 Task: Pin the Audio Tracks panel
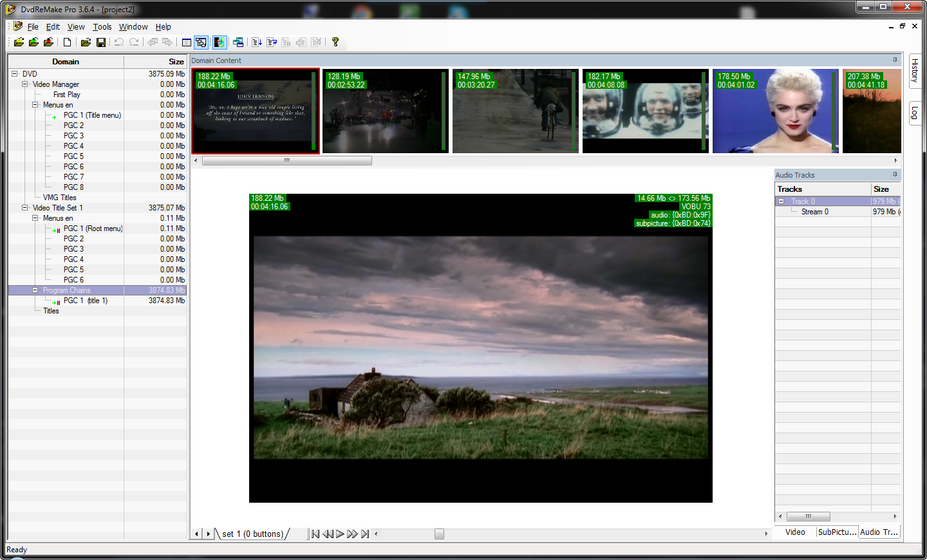pyautogui.click(x=895, y=174)
